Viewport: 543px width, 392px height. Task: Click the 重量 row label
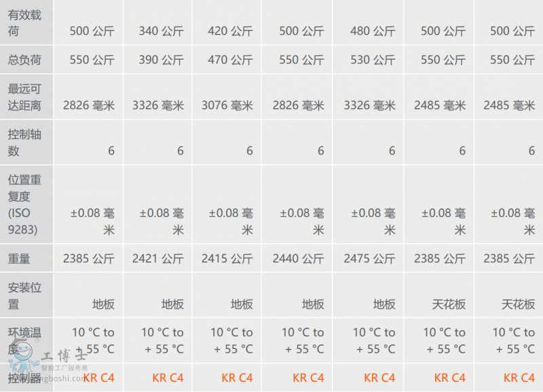tap(19, 258)
